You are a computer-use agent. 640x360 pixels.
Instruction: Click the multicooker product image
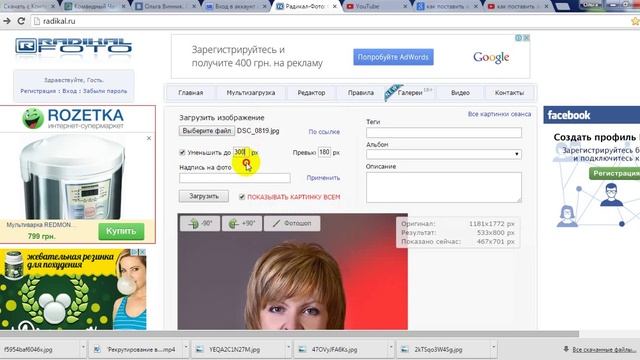(72, 177)
